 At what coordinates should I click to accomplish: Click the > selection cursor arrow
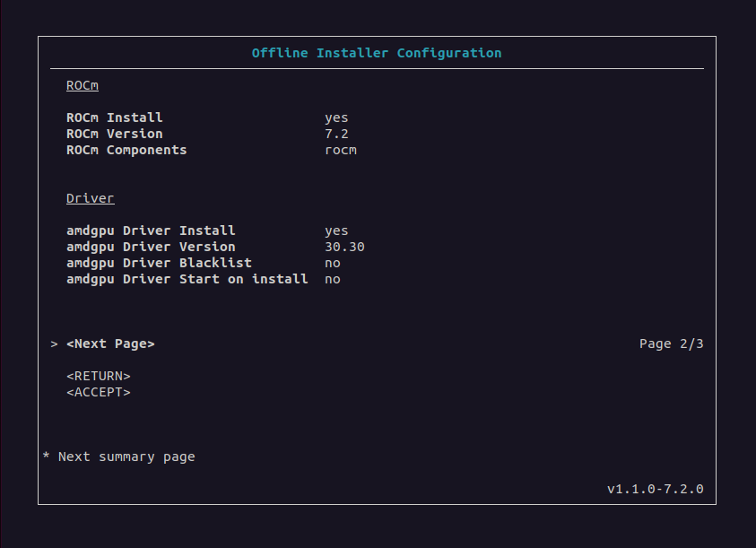[x=55, y=344]
